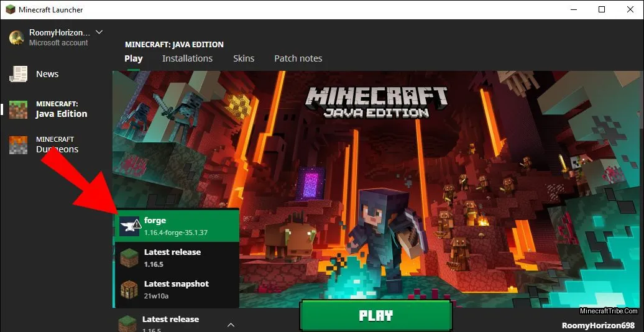Click the forge anvil icon
Image resolution: width=644 pixels, height=332 pixels.
pos(129,226)
